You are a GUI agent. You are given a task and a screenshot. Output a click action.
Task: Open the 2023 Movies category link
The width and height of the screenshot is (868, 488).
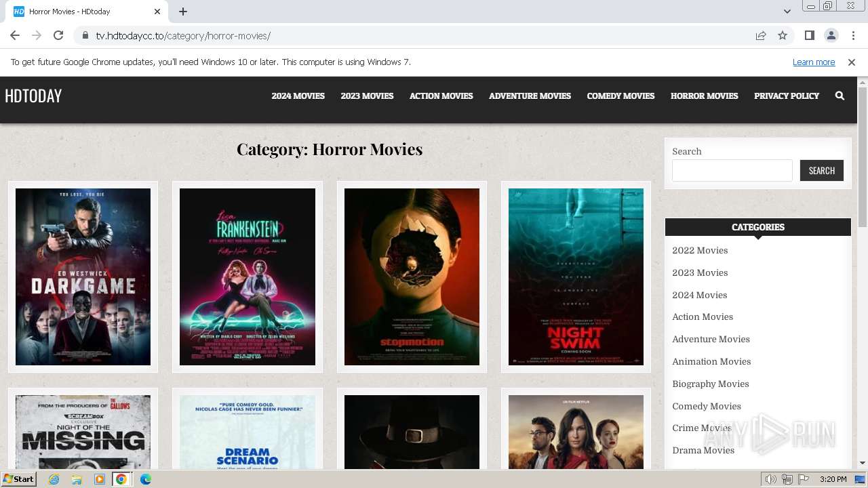(x=700, y=273)
